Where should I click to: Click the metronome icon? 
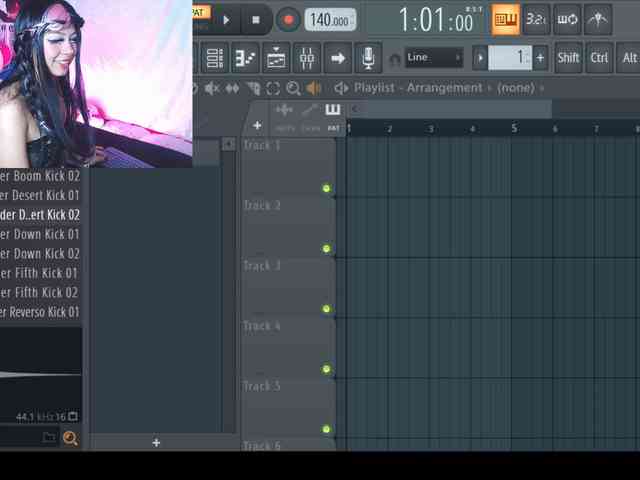[x=598, y=19]
